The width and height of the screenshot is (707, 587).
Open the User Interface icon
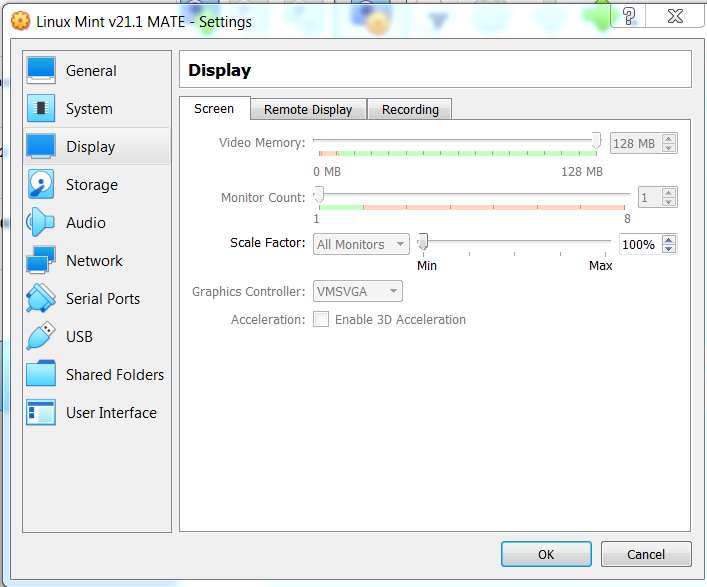click(41, 412)
